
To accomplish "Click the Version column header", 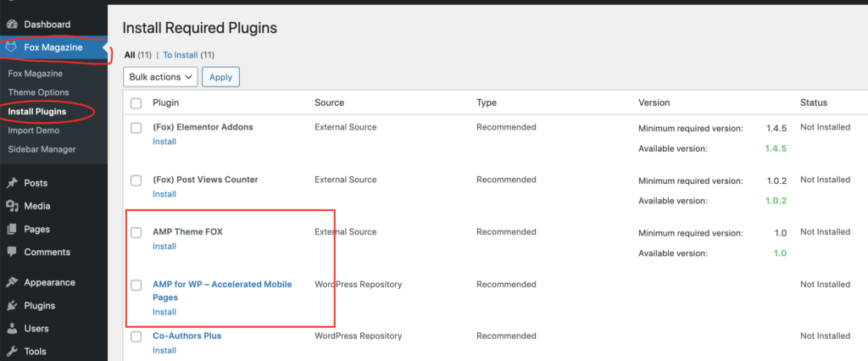I will [x=654, y=103].
